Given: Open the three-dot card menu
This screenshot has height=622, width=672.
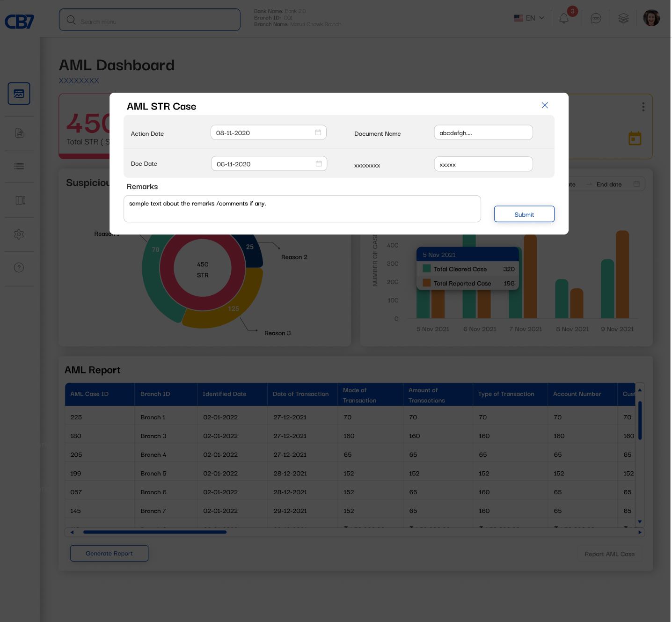Looking at the screenshot, I should coord(643,107).
